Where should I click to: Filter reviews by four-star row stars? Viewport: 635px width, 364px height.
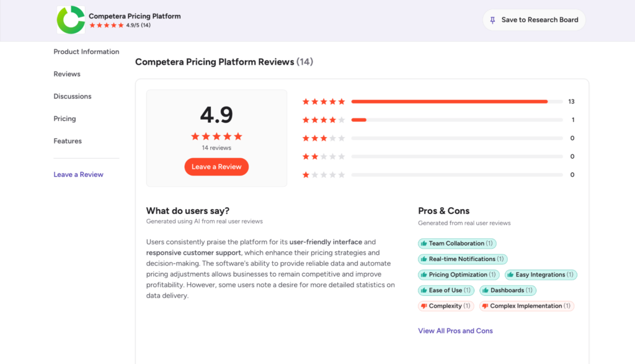pyautogui.click(x=324, y=120)
